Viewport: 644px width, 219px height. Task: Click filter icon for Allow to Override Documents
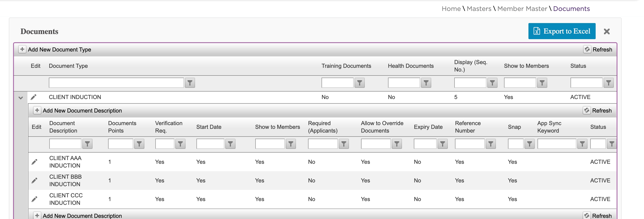(397, 144)
